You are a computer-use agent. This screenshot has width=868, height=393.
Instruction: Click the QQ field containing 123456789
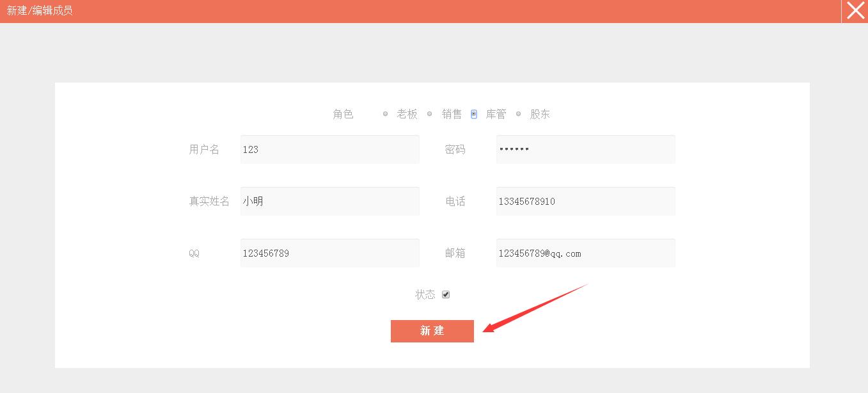click(x=329, y=253)
